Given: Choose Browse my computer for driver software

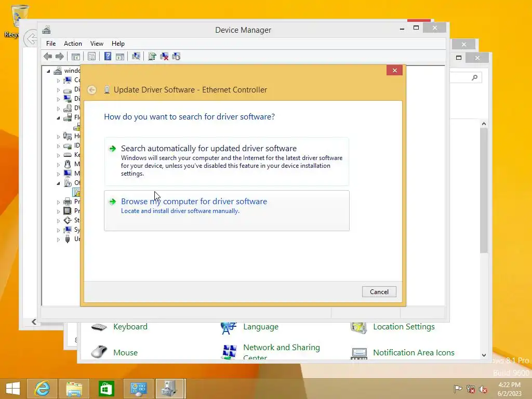Looking at the screenshot, I should [x=227, y=211].
